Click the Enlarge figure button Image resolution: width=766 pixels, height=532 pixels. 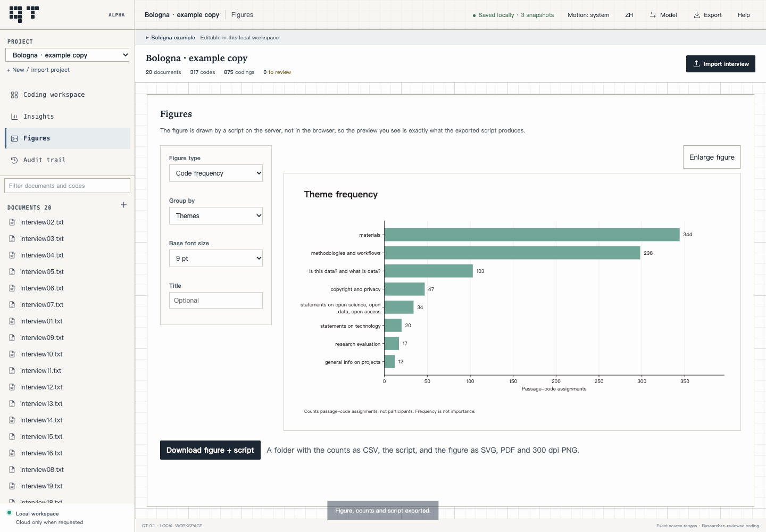(712, 157)
